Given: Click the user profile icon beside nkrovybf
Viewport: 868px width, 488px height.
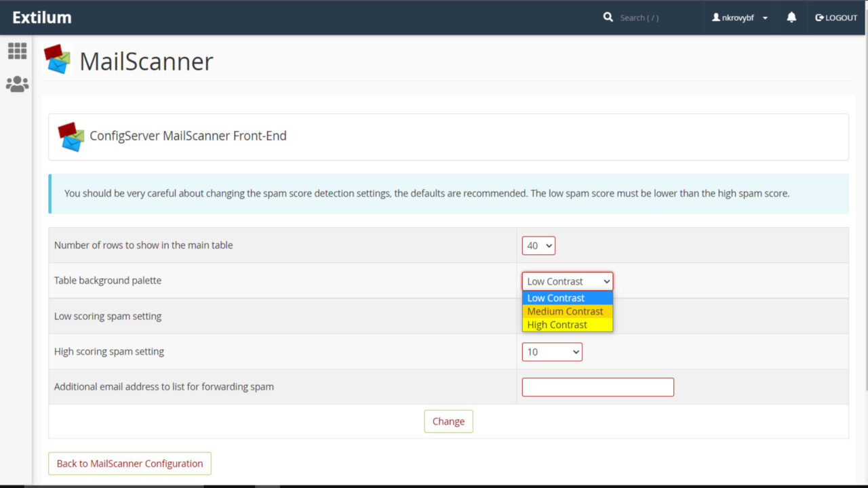Looking at the screenshot, I should [716, 17].
